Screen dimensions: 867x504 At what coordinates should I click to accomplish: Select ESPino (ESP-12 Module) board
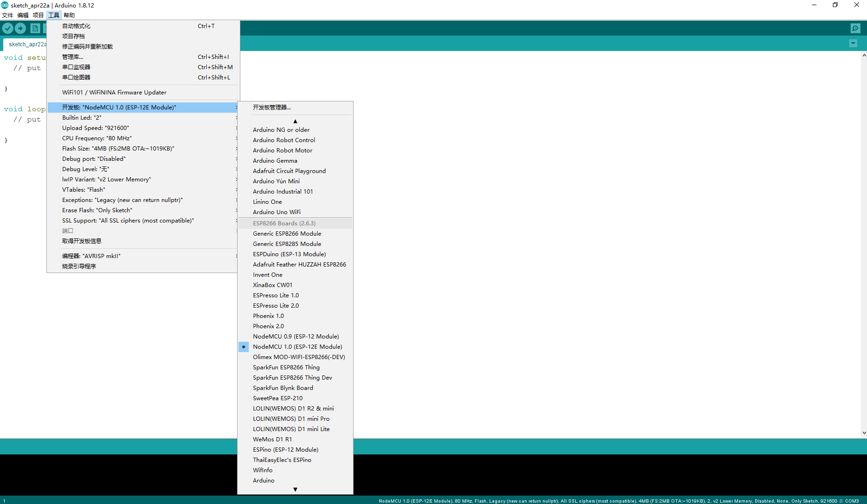pos(296,450)
